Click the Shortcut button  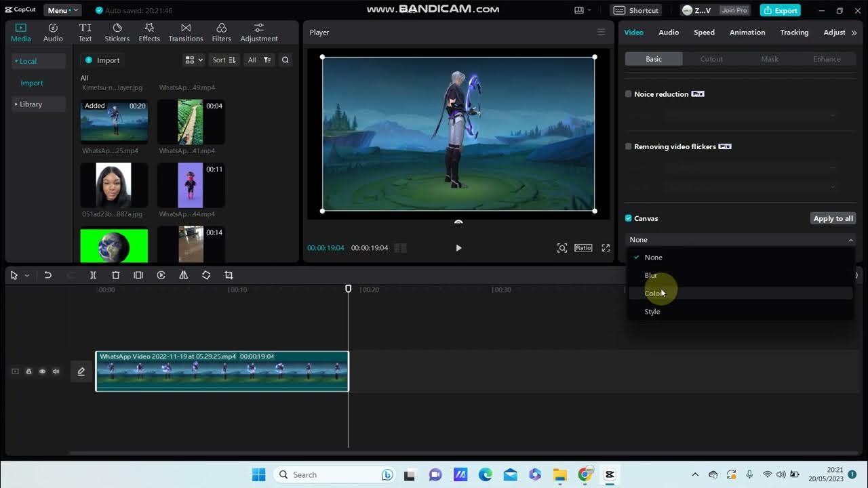click(637, 10)
